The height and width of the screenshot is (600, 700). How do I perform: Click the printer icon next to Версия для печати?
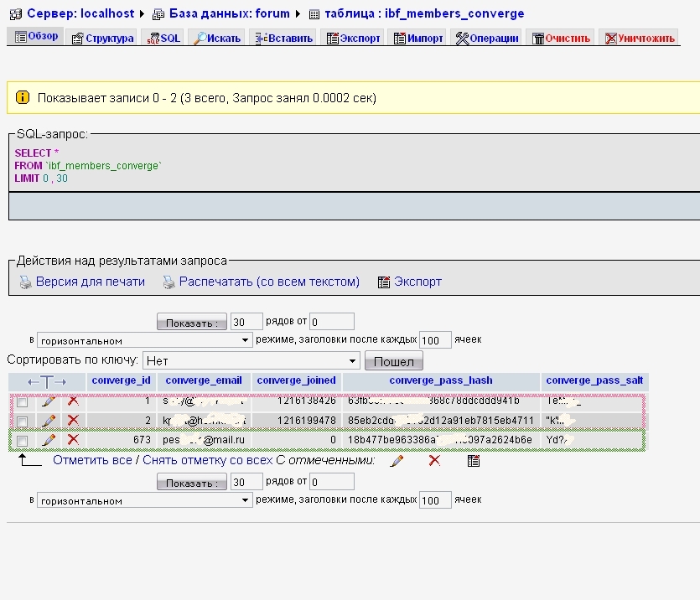pyautogui.click(x=25, y=282)
